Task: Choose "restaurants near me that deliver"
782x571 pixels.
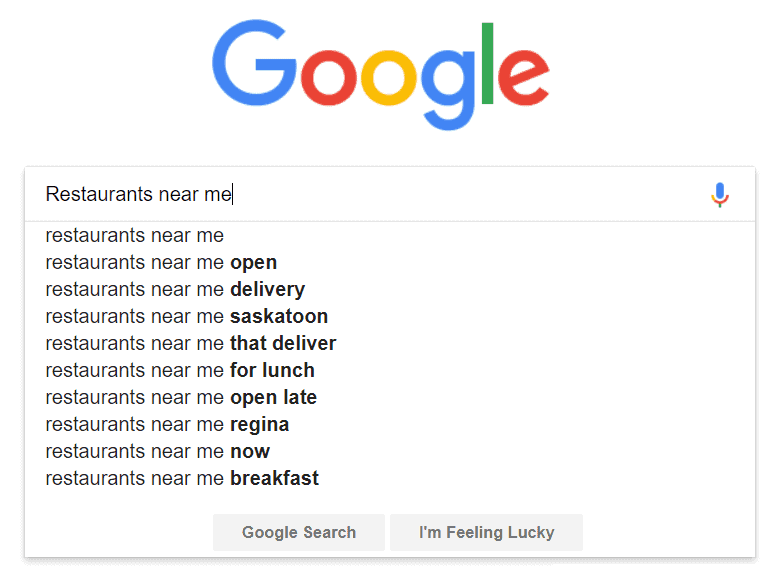Action: click(x=191, y=344)
